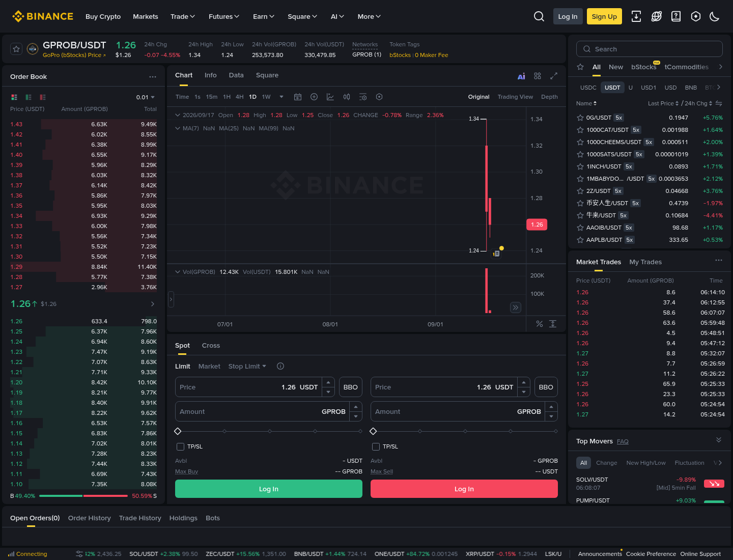Switch to the chart Data tab
The height and width of the screenshot is (560, 733).
(x=236, y=75)
